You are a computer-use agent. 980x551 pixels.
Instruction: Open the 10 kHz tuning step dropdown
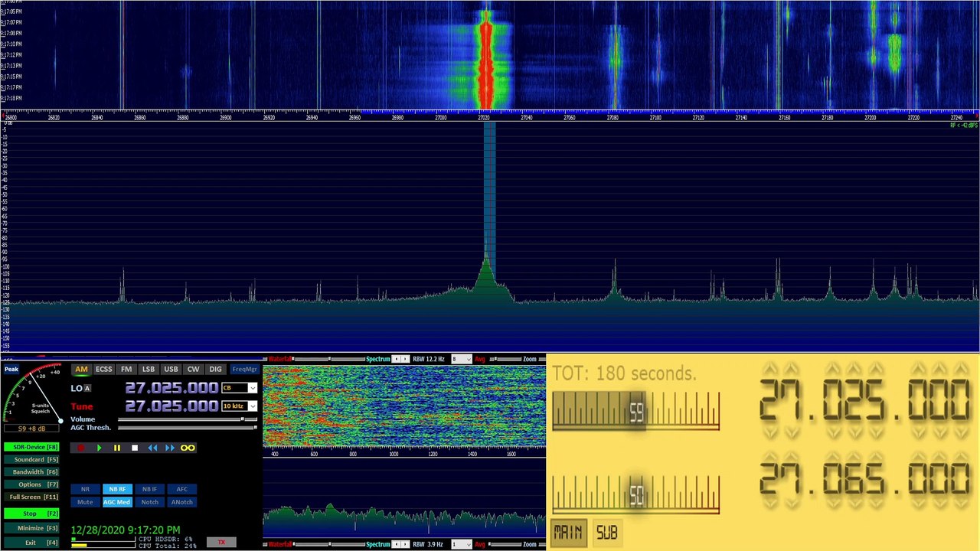click(239, 406)
